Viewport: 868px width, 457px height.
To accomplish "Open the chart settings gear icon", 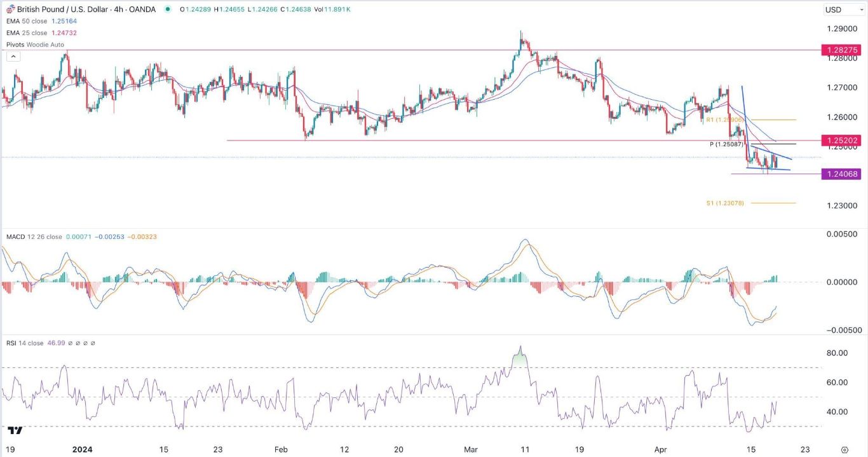I will pos(844,449).
